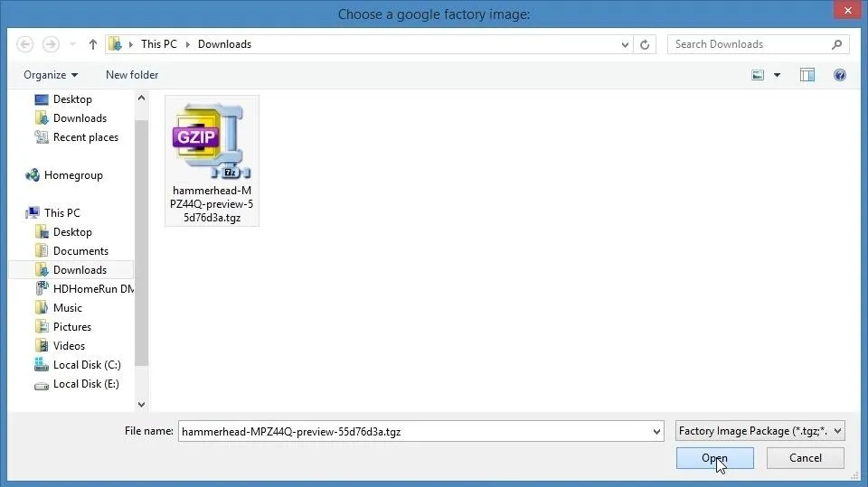Refresh the Downloads folder view
This screenshot has height=487, width=868.
click(x=645, y=45)
